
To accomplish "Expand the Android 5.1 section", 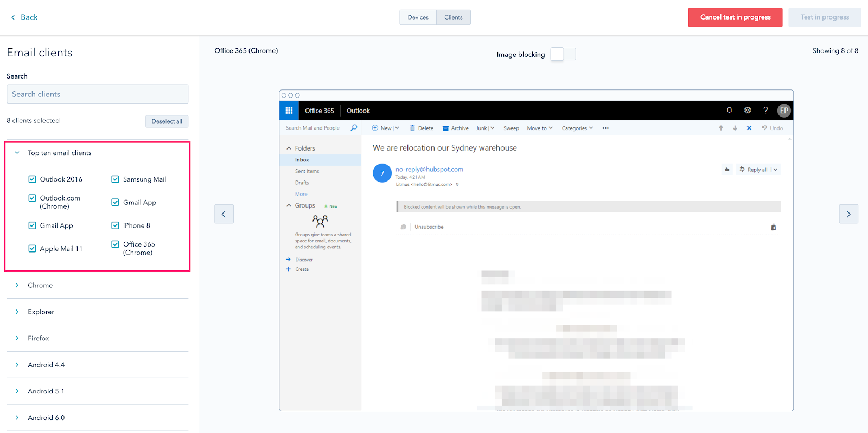I will point(17,391).
